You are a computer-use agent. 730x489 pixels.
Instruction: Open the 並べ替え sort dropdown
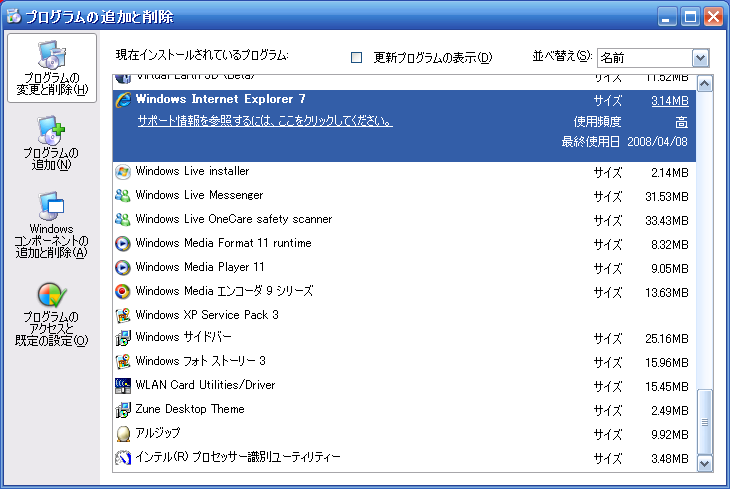[x=700, y=58]
